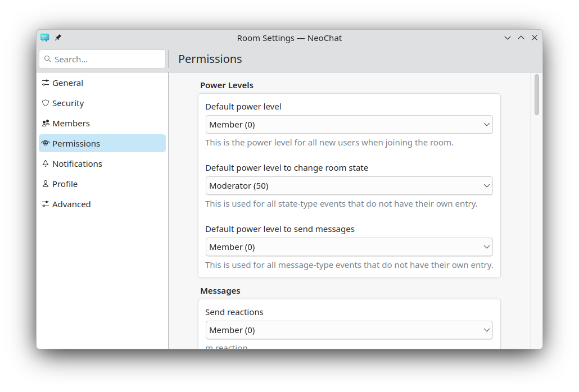
Task: Toggle the pin window icon
Action: [58, 38]
